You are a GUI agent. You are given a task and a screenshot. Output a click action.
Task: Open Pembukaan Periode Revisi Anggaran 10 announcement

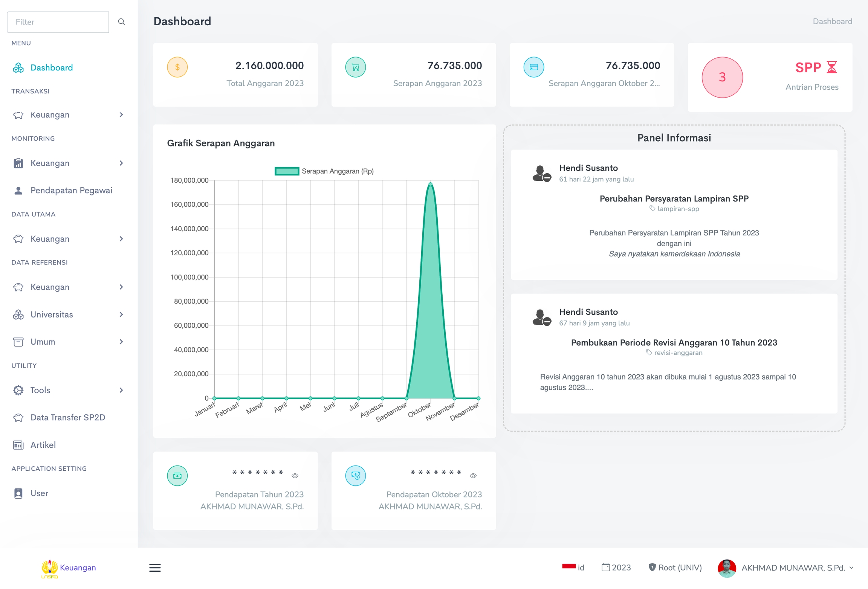point(674,342)
